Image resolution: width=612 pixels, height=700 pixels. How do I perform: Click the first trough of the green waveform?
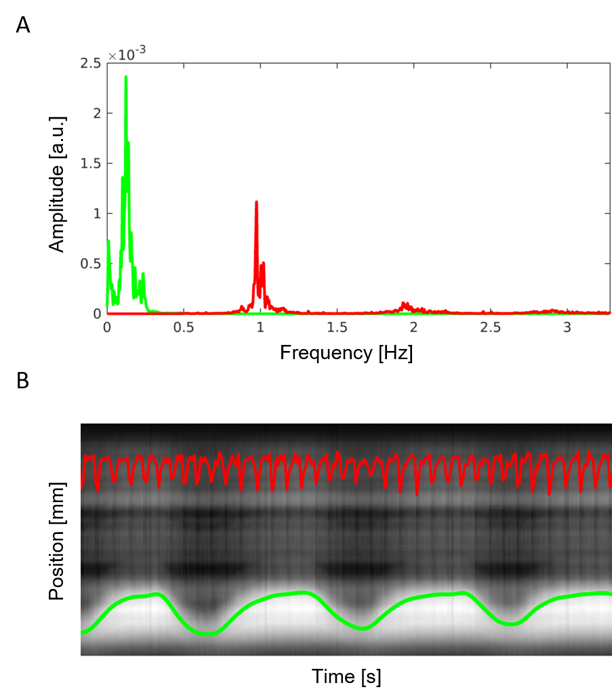click(x=209, y=634)
